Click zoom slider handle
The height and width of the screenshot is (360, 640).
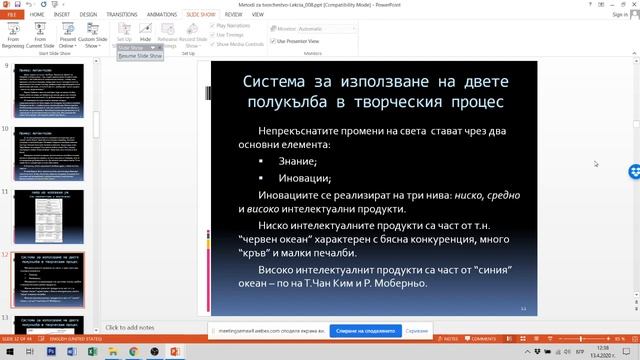coord(580,339)
